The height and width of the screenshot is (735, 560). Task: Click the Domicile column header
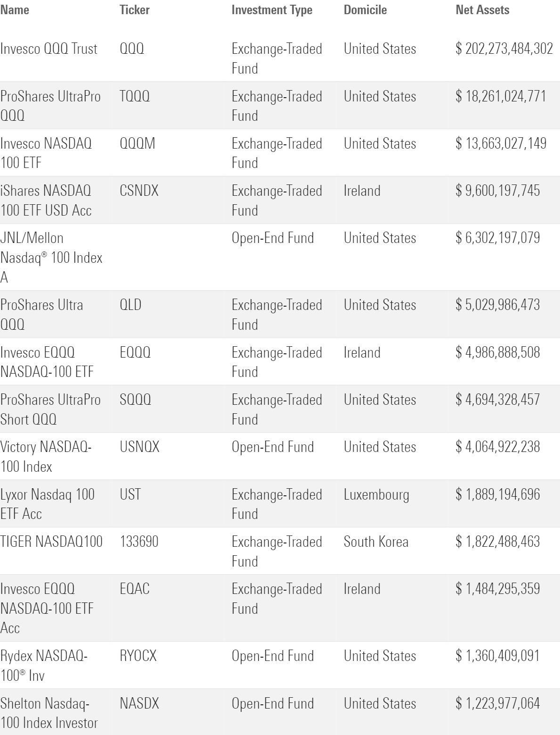tap(365, 10)
